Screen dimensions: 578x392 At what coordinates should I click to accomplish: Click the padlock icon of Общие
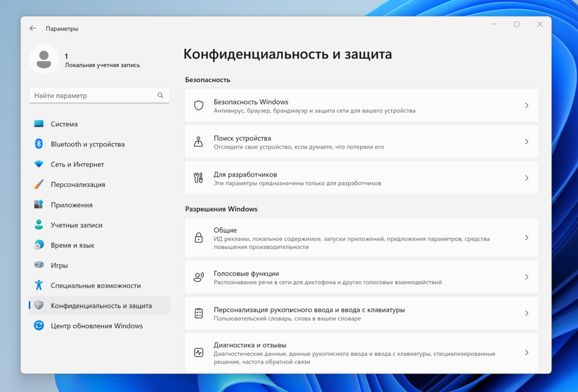pyautogui.click(x=198, y=238)
